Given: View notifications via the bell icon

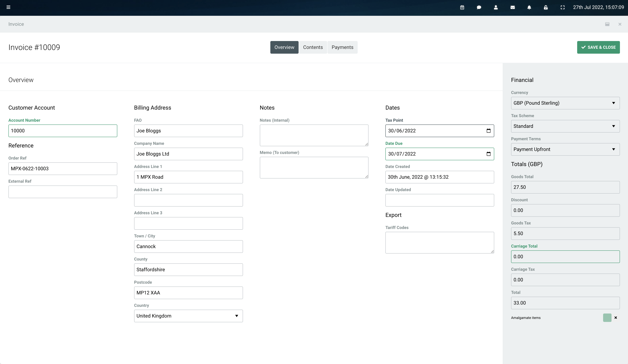Looking at the screenshot, I should [x=529, y=7].
